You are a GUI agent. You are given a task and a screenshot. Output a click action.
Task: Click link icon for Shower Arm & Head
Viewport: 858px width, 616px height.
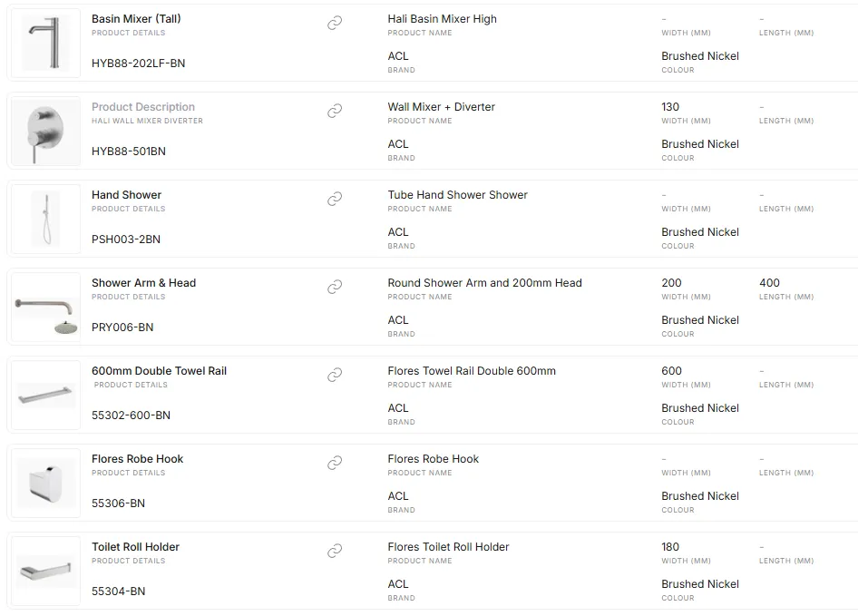coord(335,287)
